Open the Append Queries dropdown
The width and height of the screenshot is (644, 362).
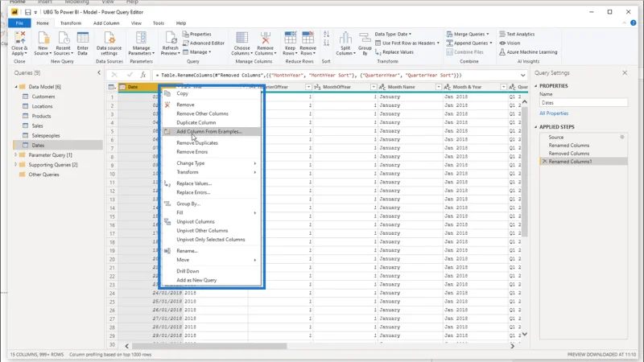pos(469,43)
